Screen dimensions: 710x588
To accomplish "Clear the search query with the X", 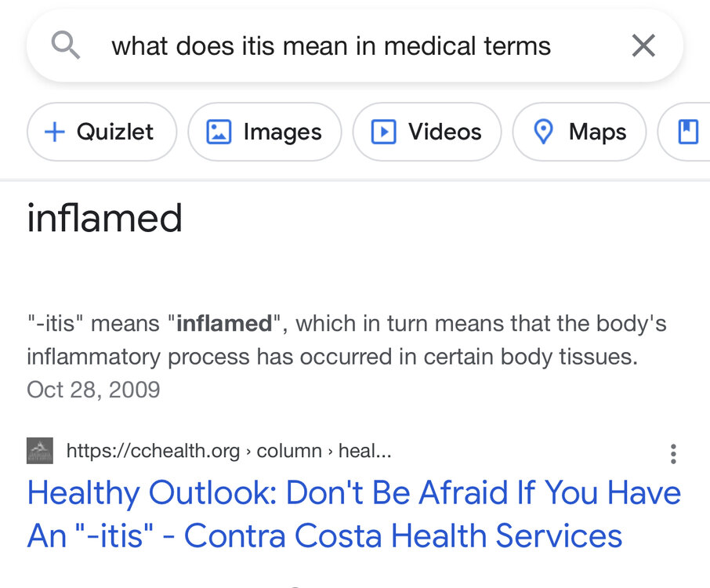I will [x=643, y=46].
